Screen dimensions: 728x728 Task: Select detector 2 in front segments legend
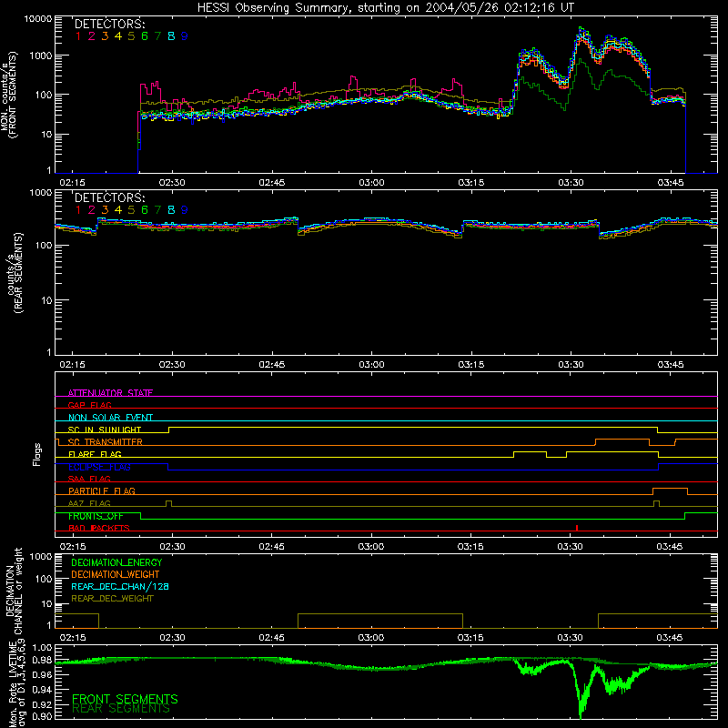point(92,36)
